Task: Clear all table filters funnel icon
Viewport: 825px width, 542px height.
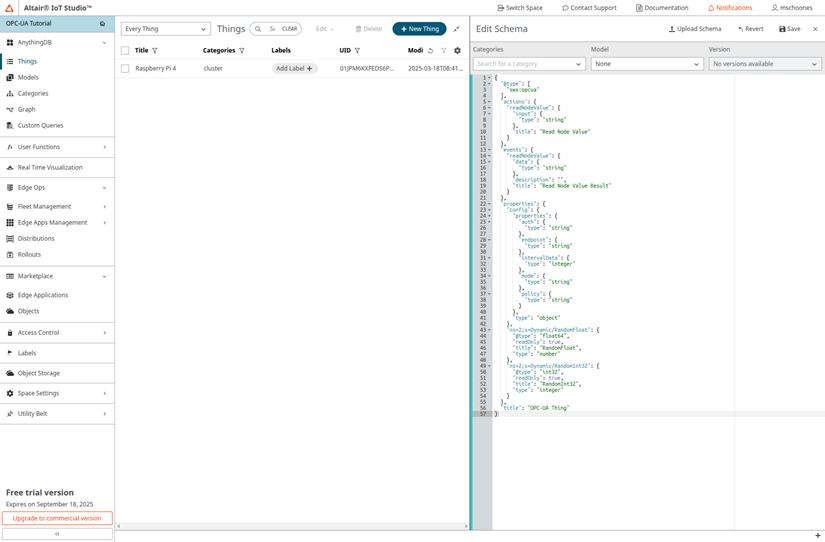Action: pyautogui.click(x=444, y=51)
